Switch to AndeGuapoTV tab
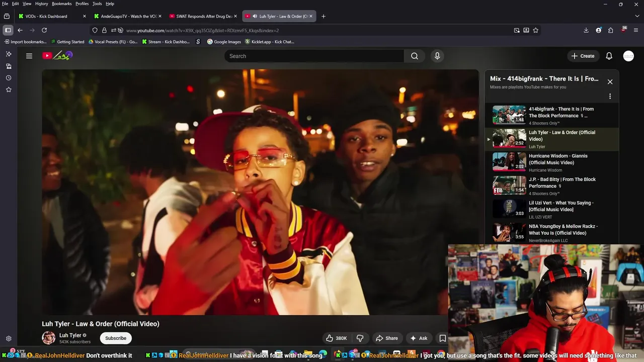The height and width of the screenshot is (362, 644). point(128,16)
